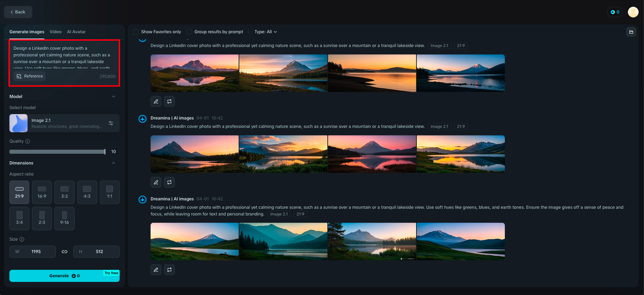Open second thumbnail in the top result row
The image size is (644, 295).
pos(283,73)
